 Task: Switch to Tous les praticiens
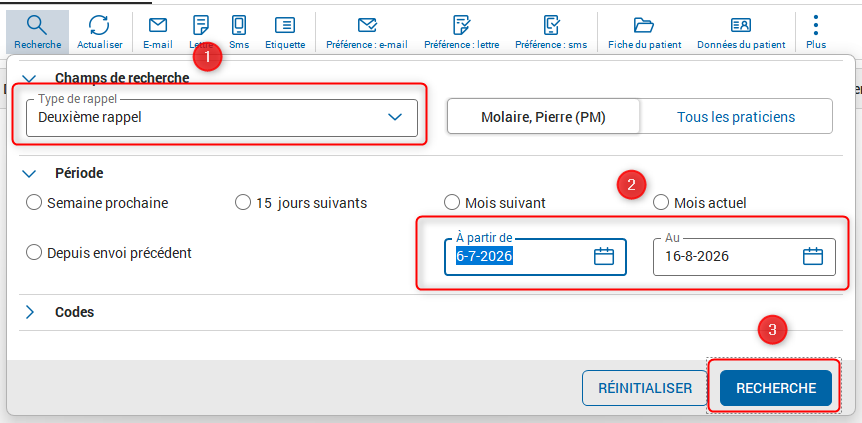[736, 117]
